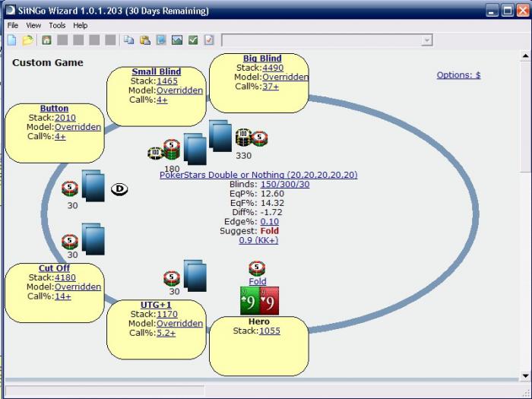The width and height of the screenshot is (532, 399).
Task: Click the Big Blind's face-down cards
Action: coord(220,136)
